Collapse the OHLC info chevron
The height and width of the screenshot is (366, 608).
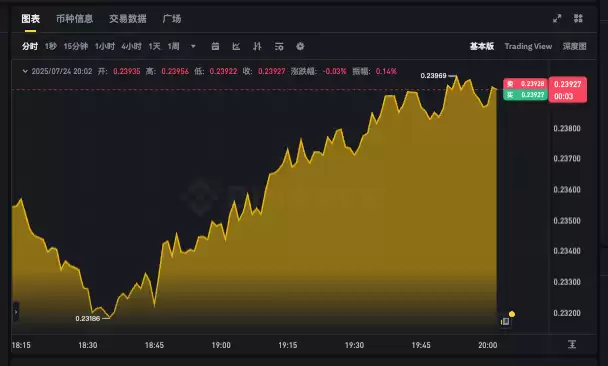(25, 71)
